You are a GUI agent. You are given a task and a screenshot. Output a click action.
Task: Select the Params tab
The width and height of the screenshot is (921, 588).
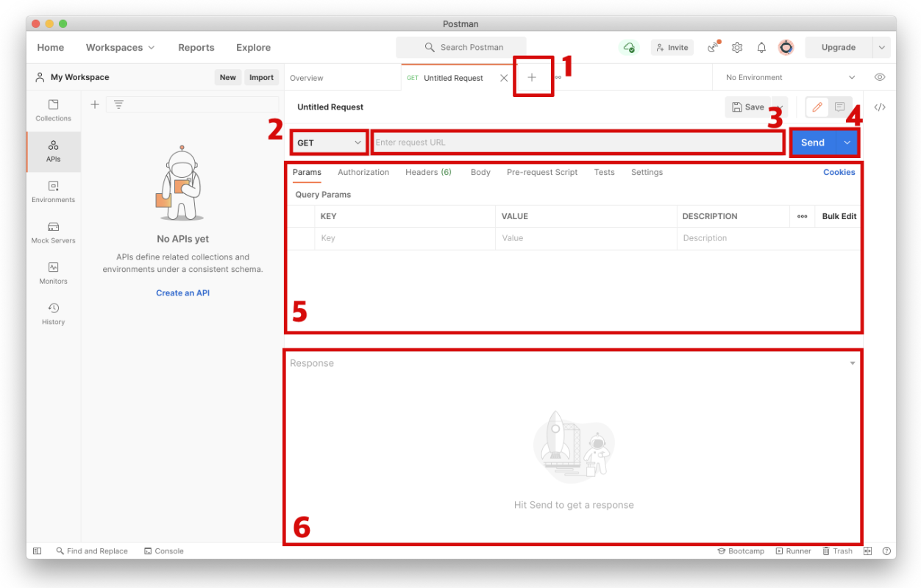[307, 172]
